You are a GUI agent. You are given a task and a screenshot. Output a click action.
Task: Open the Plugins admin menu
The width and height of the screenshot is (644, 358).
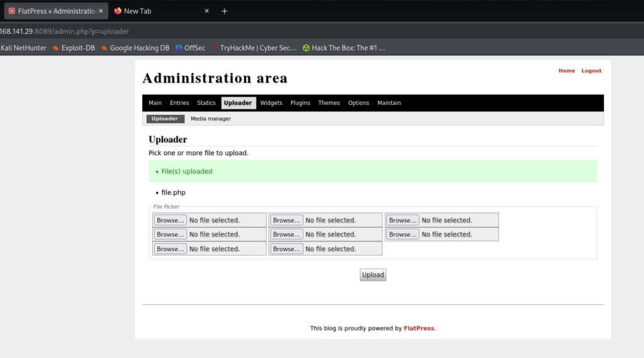300,103
